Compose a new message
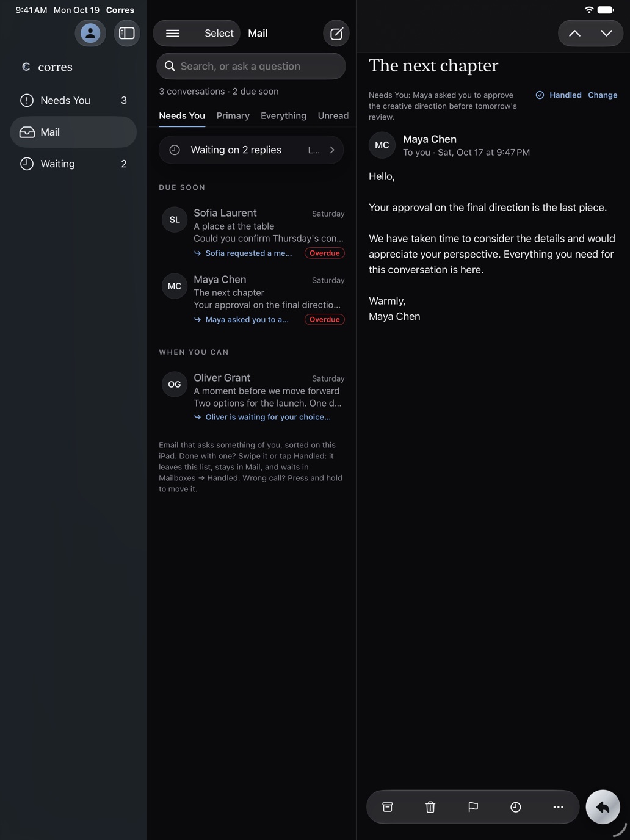 click(336, 34)
